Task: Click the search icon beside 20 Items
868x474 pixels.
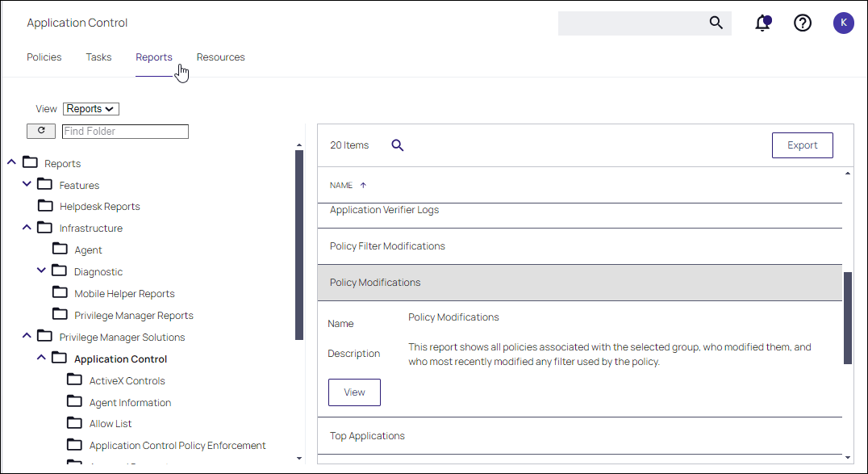Action: pyautogui.click(x=398, y=145)
